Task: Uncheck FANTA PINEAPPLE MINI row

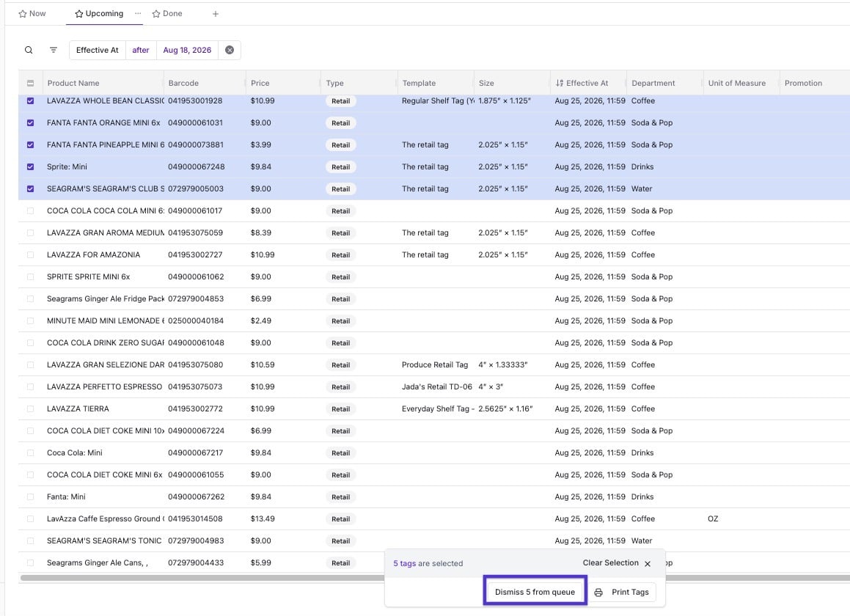Action: click(x=30, y=144)
